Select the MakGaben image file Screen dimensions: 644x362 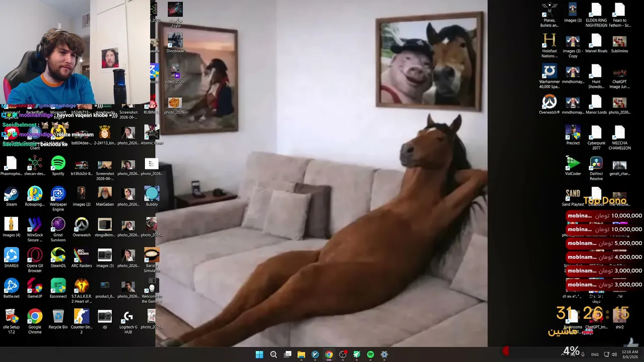105,197
